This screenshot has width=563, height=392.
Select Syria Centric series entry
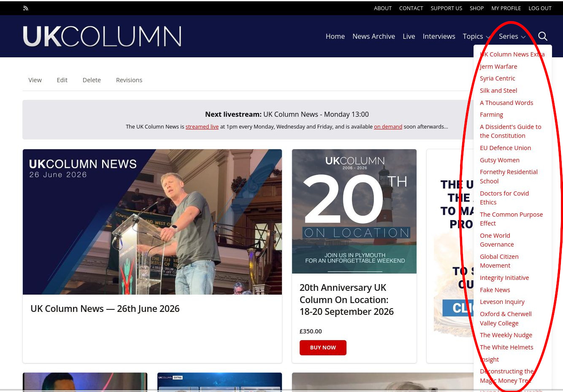click(497, 78)
